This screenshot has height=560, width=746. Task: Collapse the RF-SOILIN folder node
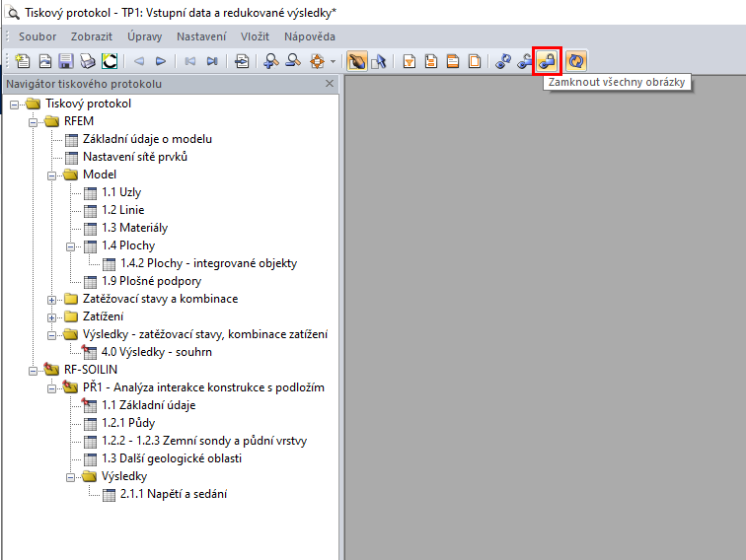pyautogui.click(x=33, y=371)
